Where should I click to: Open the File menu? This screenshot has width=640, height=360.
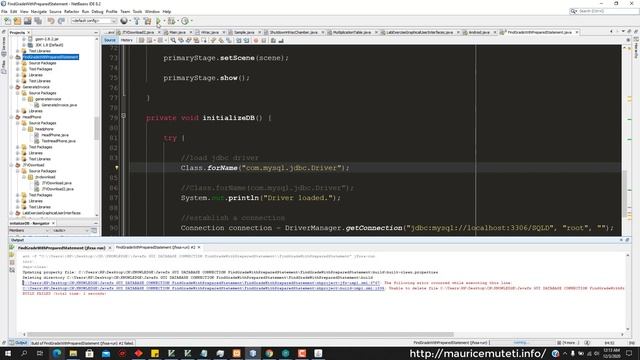pyautogui.click(x=4, y=11)
